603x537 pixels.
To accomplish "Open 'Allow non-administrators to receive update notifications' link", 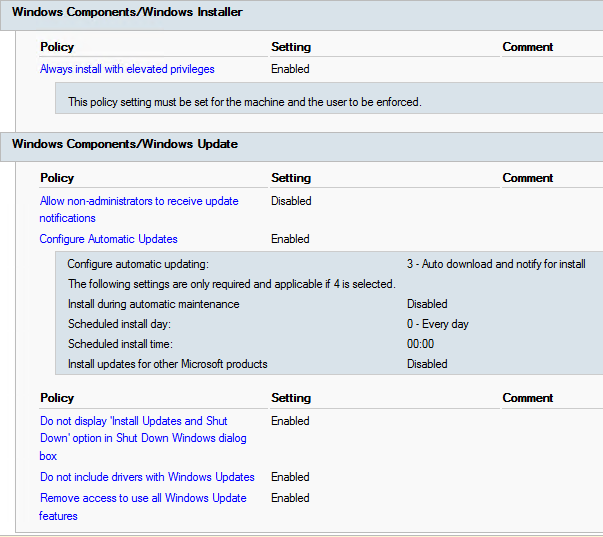I will 139,209.
